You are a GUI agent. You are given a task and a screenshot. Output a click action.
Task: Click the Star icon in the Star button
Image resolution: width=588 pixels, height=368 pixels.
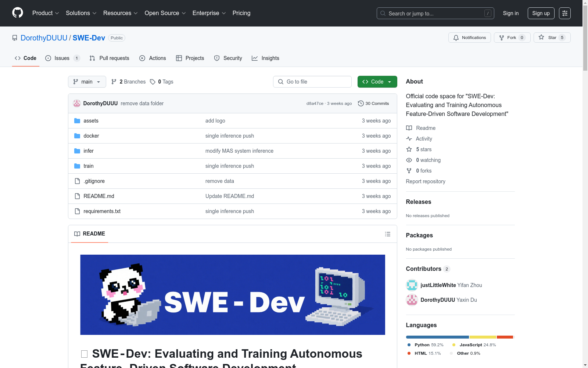click(541, 37)
